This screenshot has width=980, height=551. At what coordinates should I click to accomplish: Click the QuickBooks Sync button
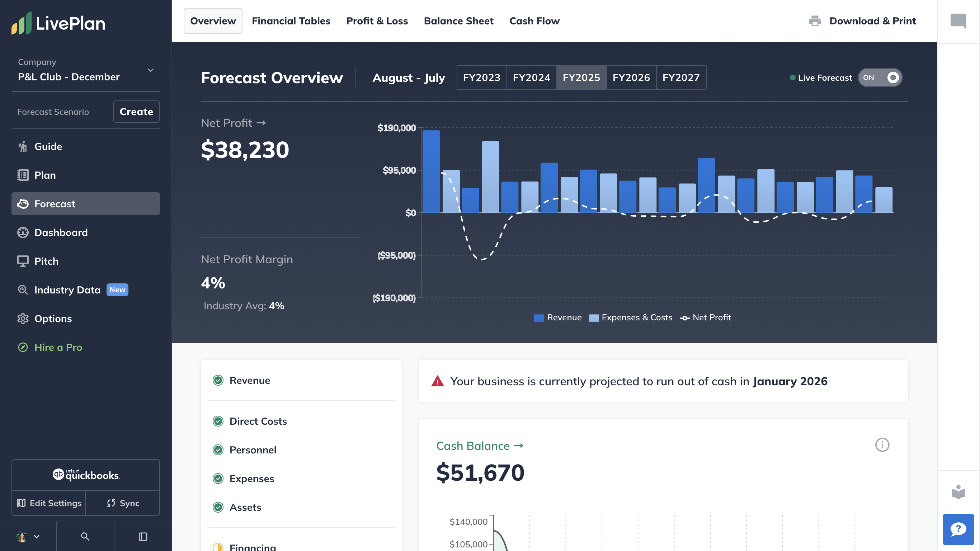(123, 503)
